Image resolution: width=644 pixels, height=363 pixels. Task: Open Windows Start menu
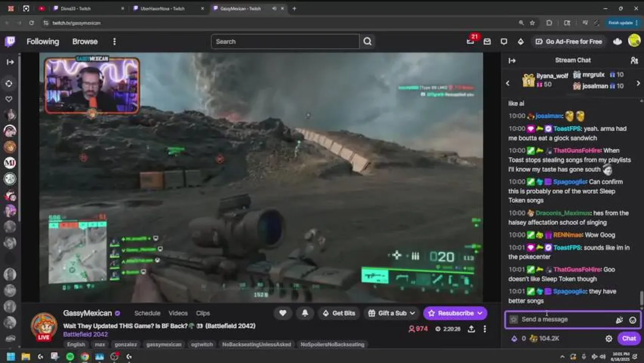[11, 356]
